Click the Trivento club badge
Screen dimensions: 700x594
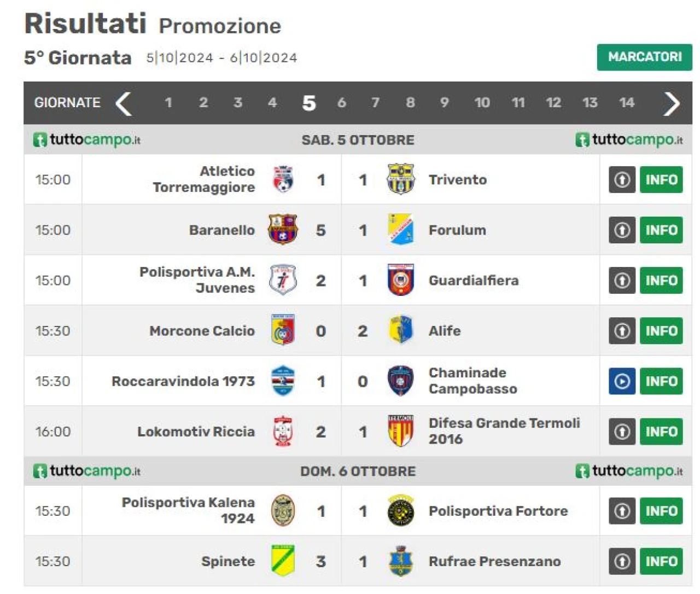[400, 179]
